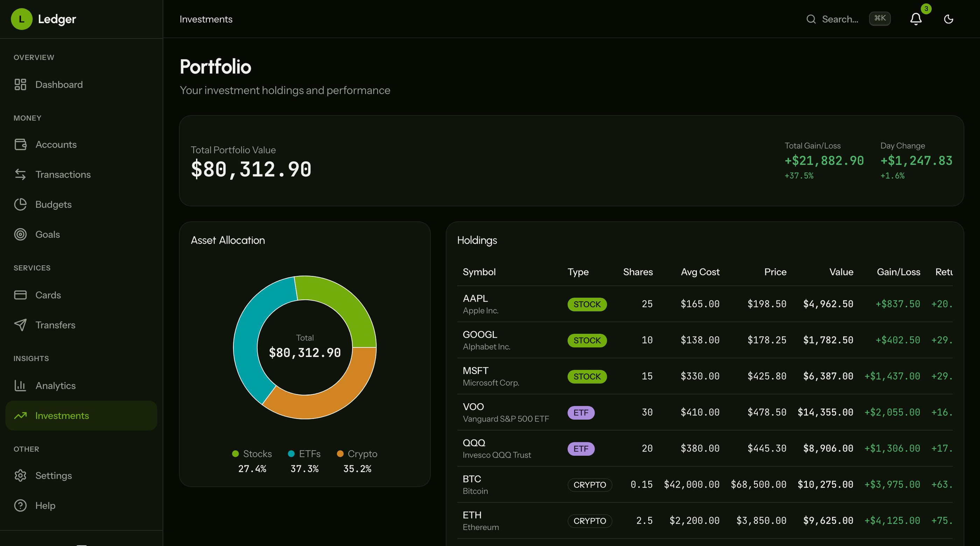Click the MSFT symbol
The height and width of the screenshot is (546, 980).
coord(476,371)
